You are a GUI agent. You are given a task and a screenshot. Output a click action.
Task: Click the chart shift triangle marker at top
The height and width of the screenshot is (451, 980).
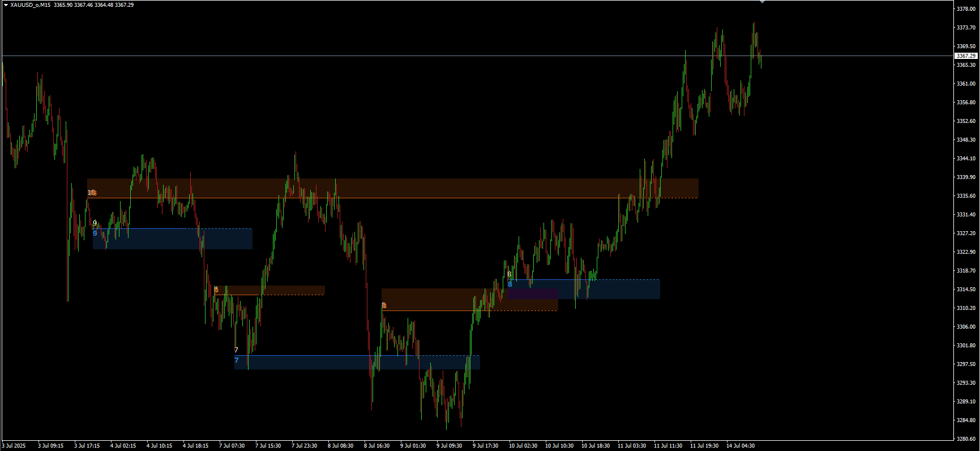click(x=762, y=2)
